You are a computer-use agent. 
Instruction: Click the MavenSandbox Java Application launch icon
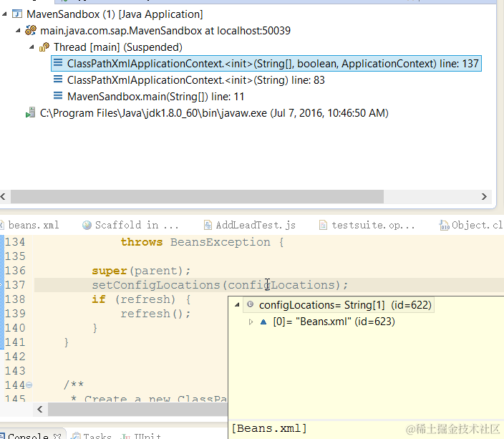coord(17,14)
